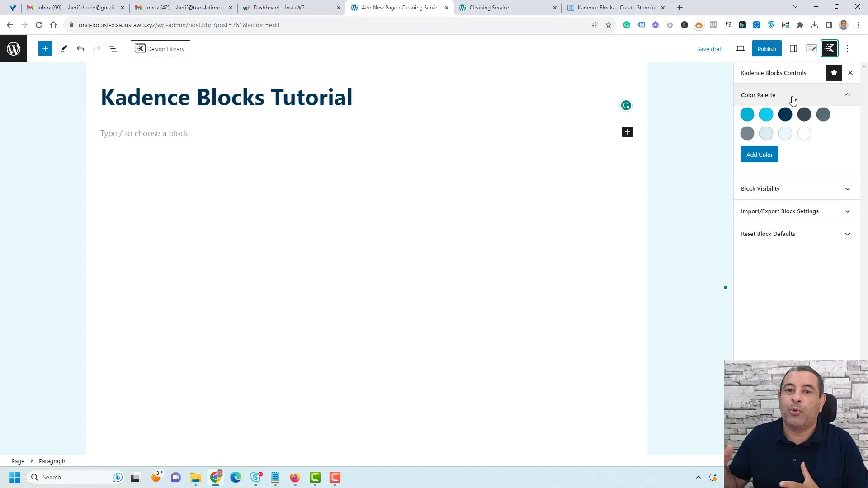
Task: Undo the last action in the editor
Action: tap(80, 48)
